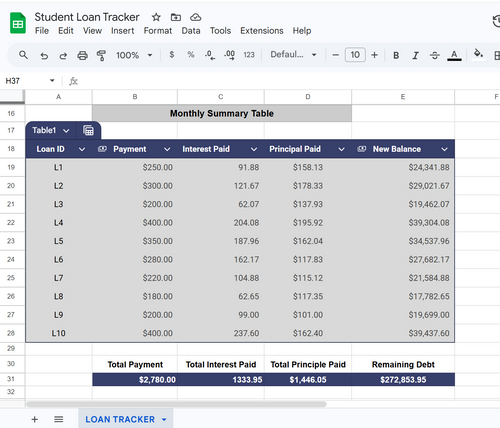Toggle strikethrough formatting

click(x=435, y=55)
